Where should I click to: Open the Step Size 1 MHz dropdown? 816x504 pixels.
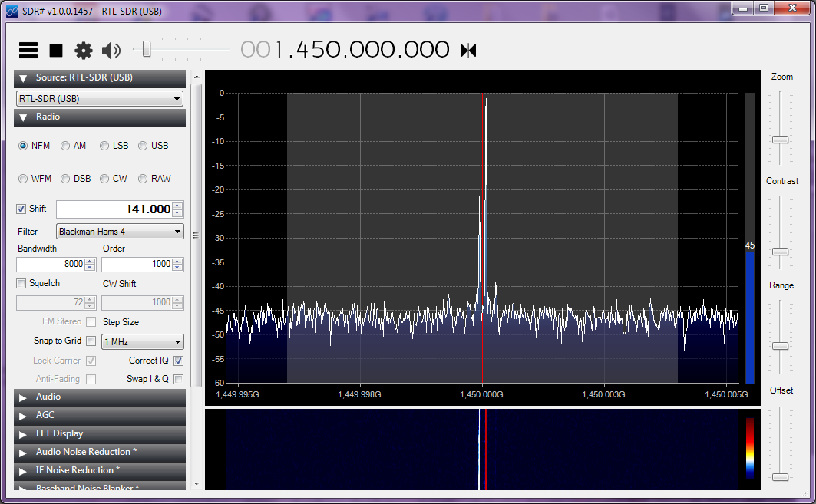pos(143,341)
